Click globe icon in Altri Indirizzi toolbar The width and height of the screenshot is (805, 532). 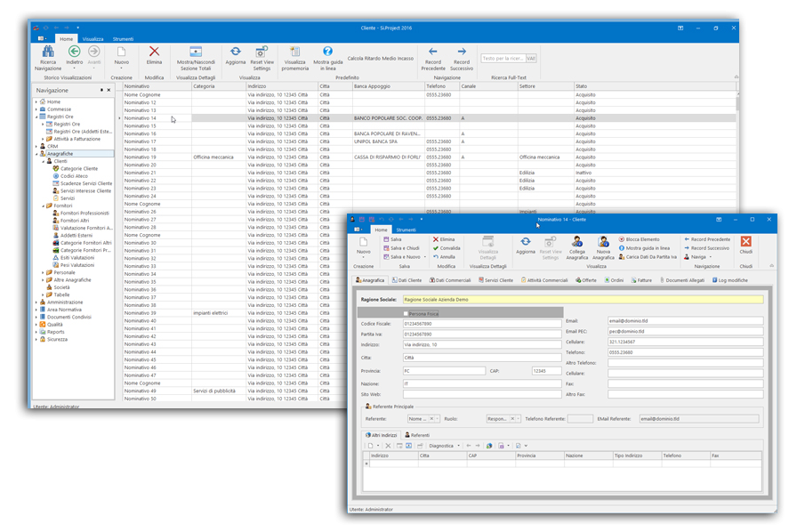point(489,446)
